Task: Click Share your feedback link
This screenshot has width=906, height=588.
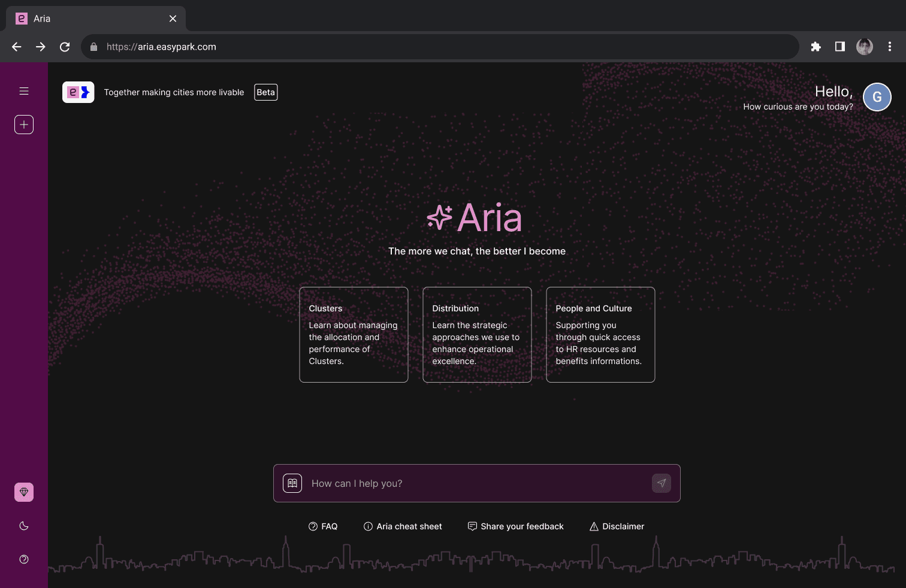Action: tap(515, 526)
